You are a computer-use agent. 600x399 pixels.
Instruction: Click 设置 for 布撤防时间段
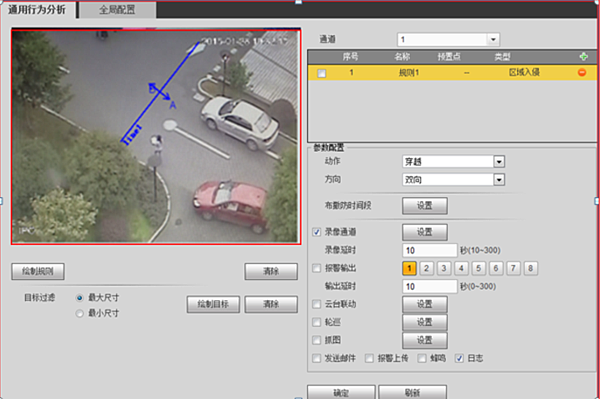(x=425, y=206)
